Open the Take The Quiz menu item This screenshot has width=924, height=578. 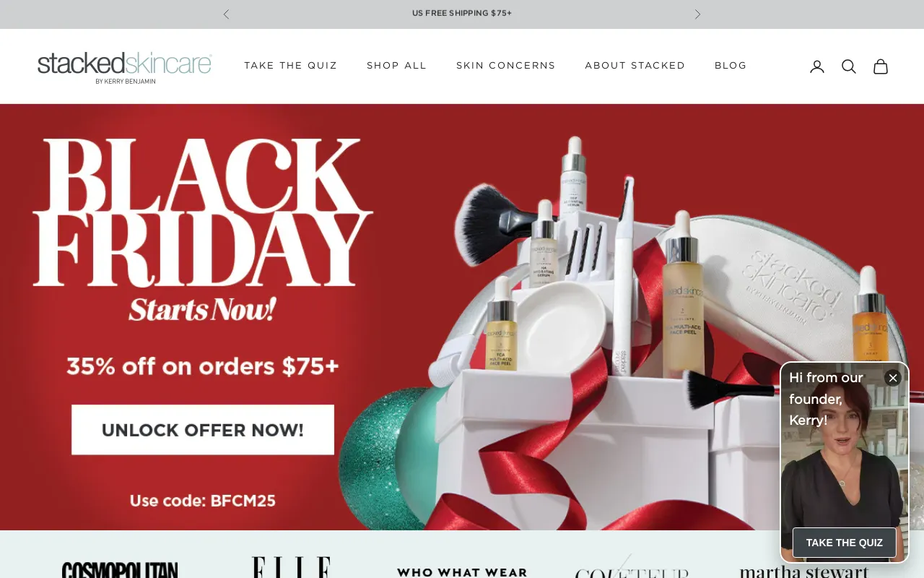291,66
